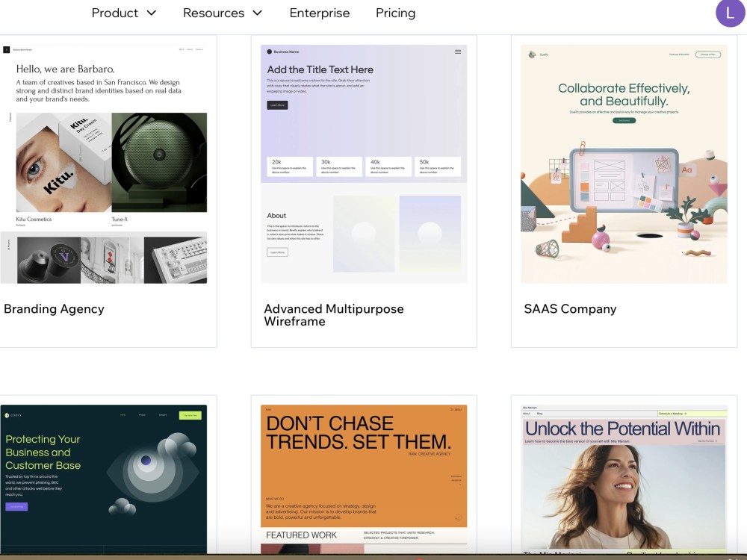Open the Protecting Your Business template
Screen dimensions: 747x560
[104, 479]
